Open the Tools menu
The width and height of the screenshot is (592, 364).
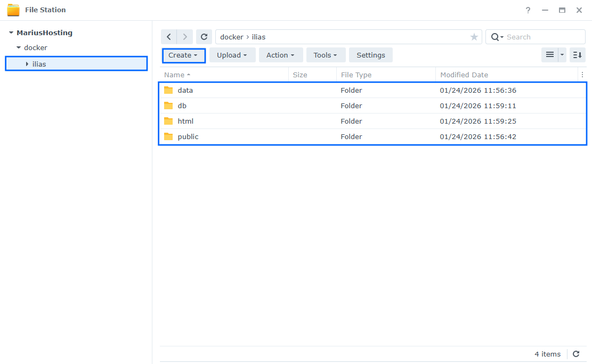pos(326,55)
